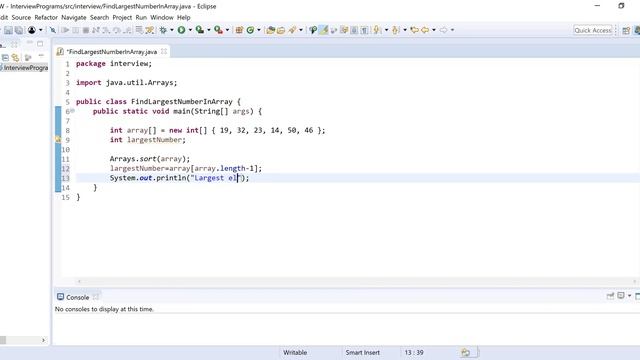Open the Run configurations dropdown arrow

click(190, 30)
